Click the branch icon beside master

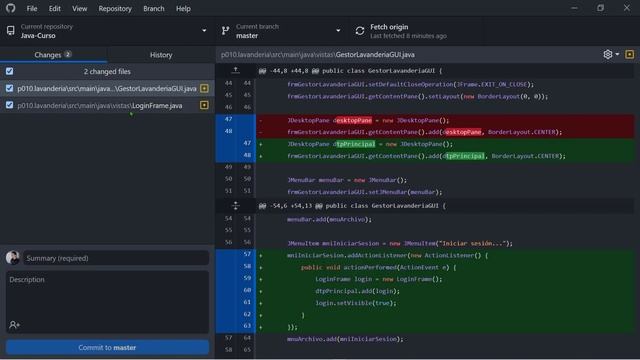tap(225, 31)
